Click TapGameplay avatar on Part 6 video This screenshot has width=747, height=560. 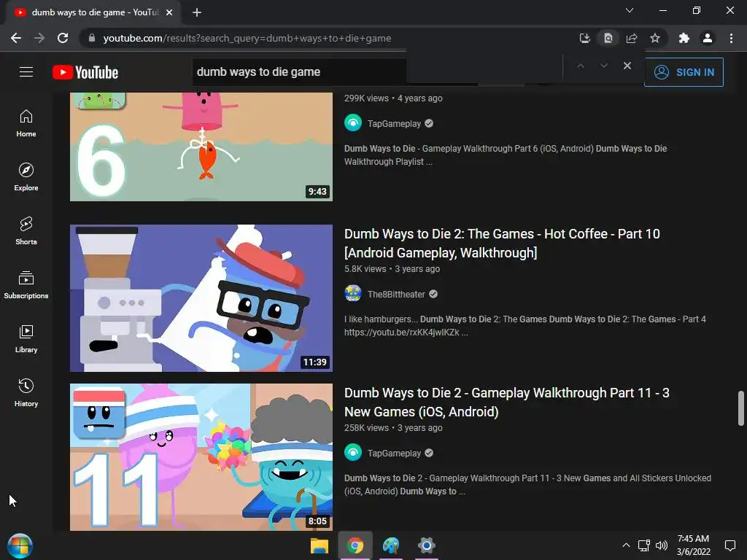(x=353, y=122)
